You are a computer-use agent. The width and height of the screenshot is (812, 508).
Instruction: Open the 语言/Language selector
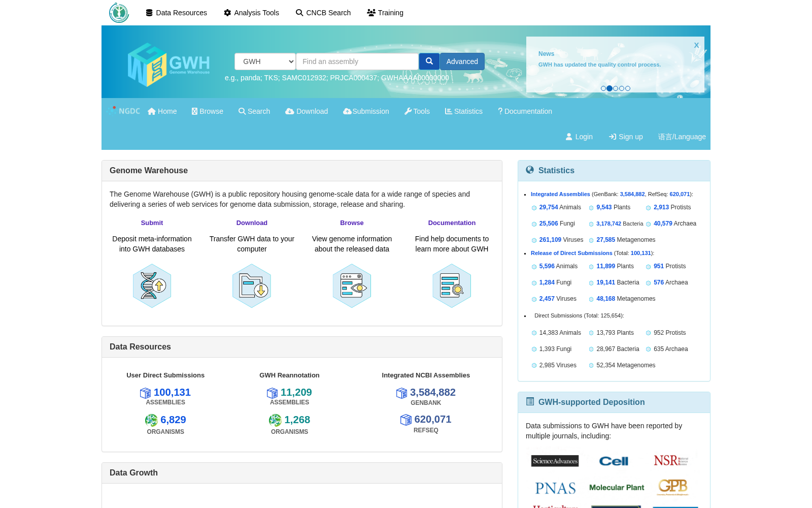tap(682, 137)
